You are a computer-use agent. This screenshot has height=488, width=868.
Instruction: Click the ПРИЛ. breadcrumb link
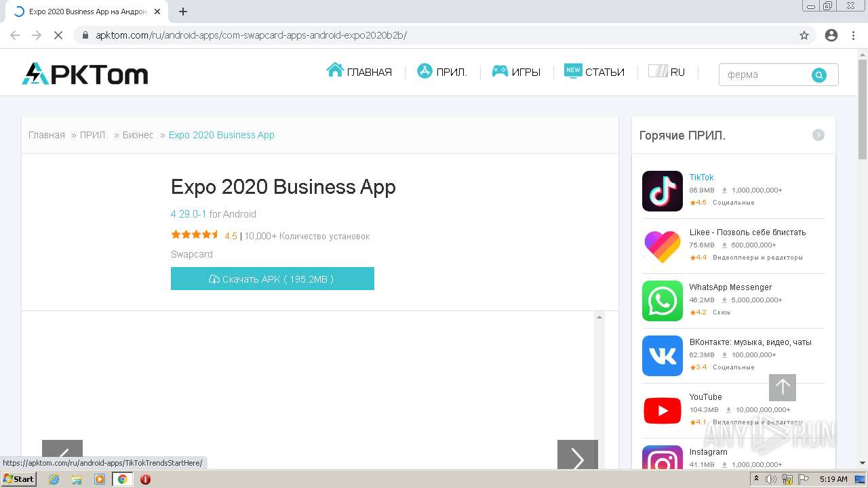[94, 135]
